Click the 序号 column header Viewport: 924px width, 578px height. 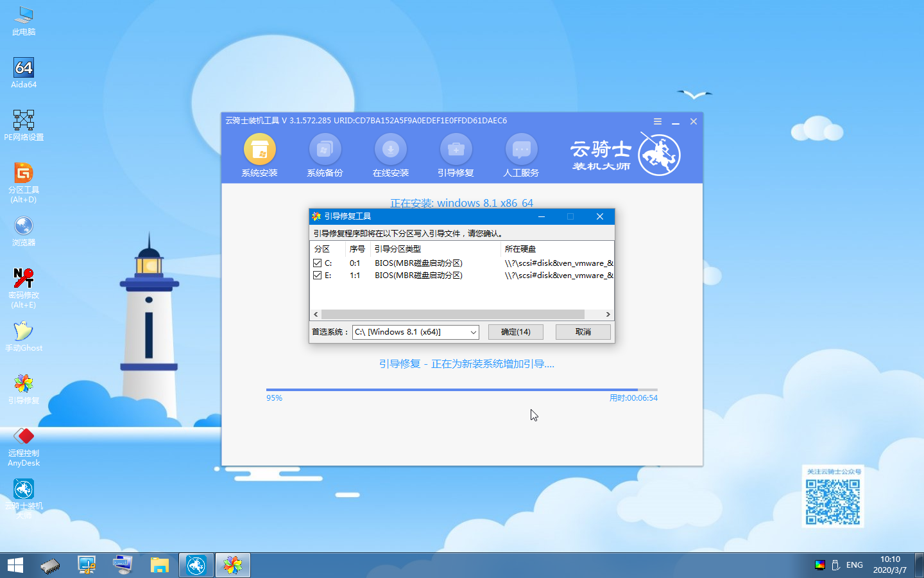coord(357,249)
